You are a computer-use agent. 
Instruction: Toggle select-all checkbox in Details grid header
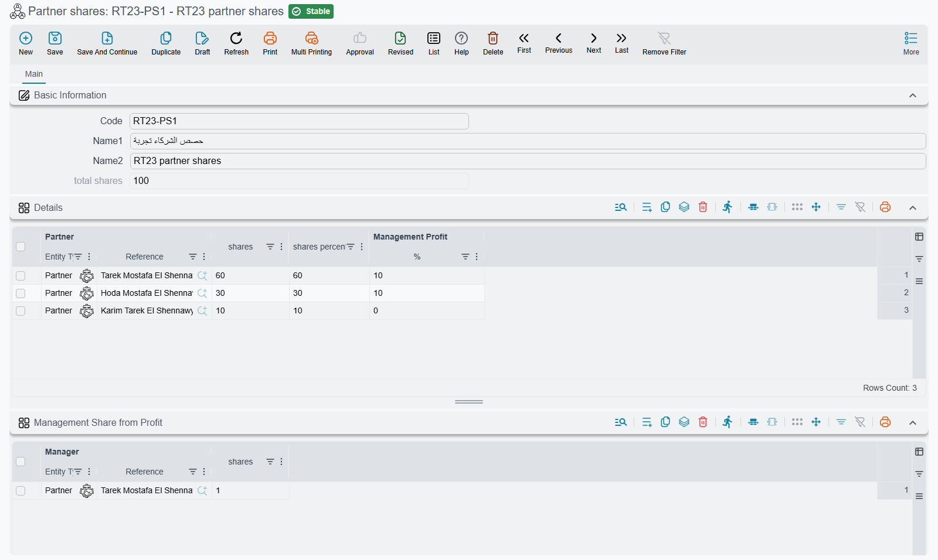(21, 247)
